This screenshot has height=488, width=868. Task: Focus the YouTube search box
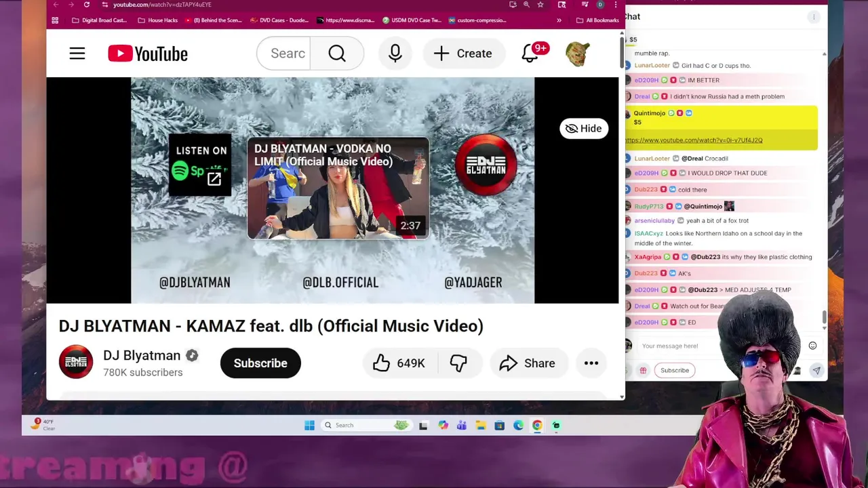283,54
